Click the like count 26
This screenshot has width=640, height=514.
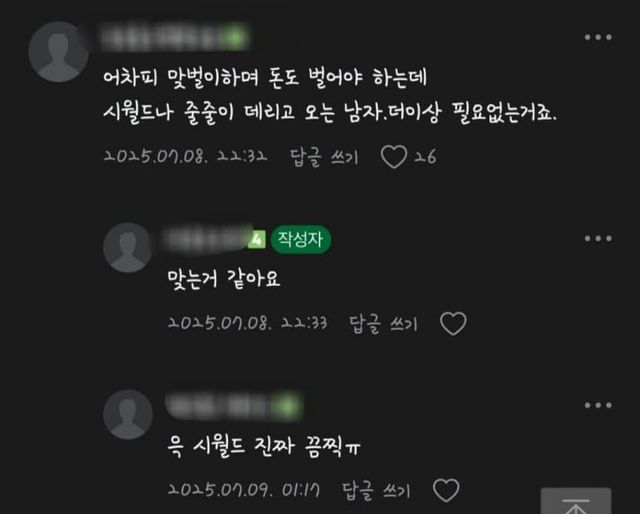[x=425, y=157]
